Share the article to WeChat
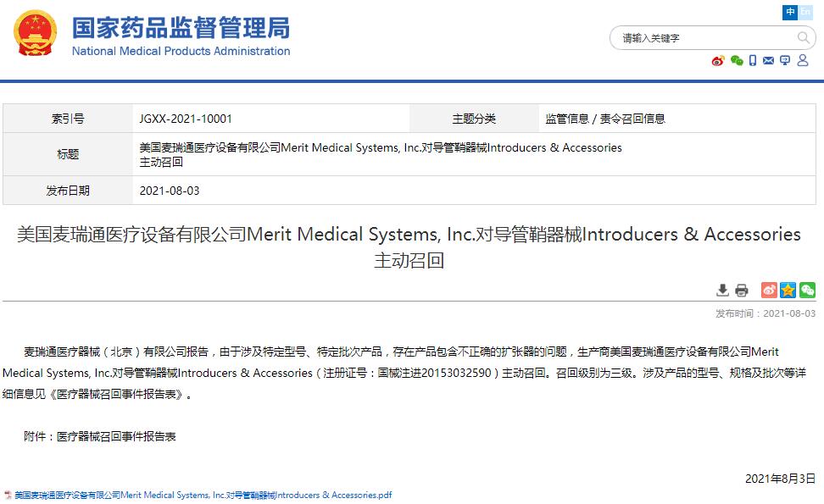Screen dimensions: 824x504 (x=806, y=290)
